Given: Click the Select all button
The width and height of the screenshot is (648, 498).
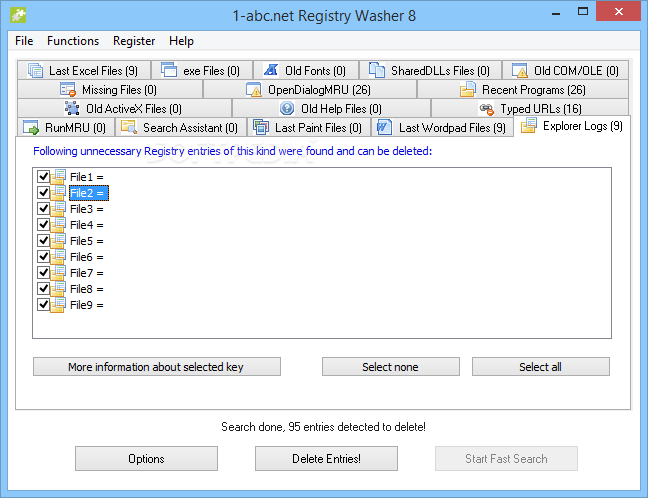Looking at the screenshot, I should [x=541, y=367].
